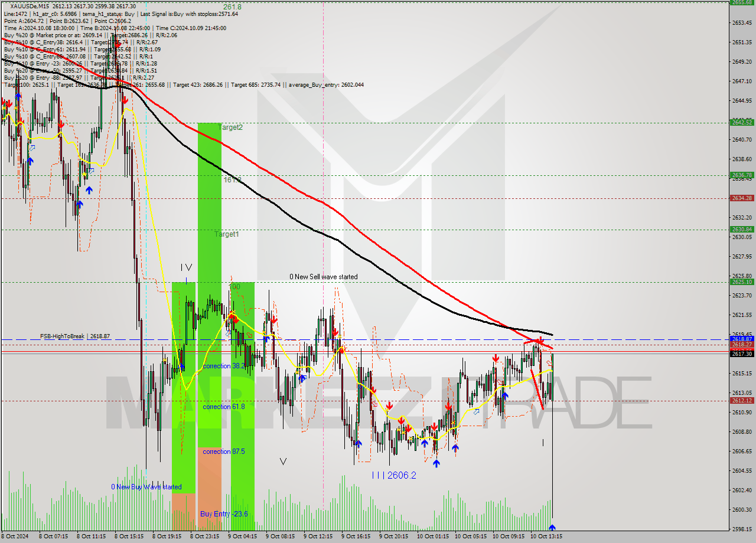This screenshot has height=543, width=756.
Task: Click the '9 Oct 04:15' time axis label
Action: (242, 537)
